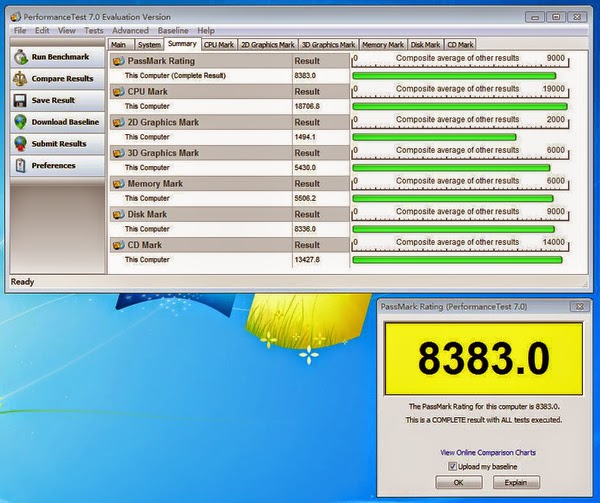The width and height of the screenshot is (600, 503).
Task: Click the Explain button
Action: click(x=516, y=482)
